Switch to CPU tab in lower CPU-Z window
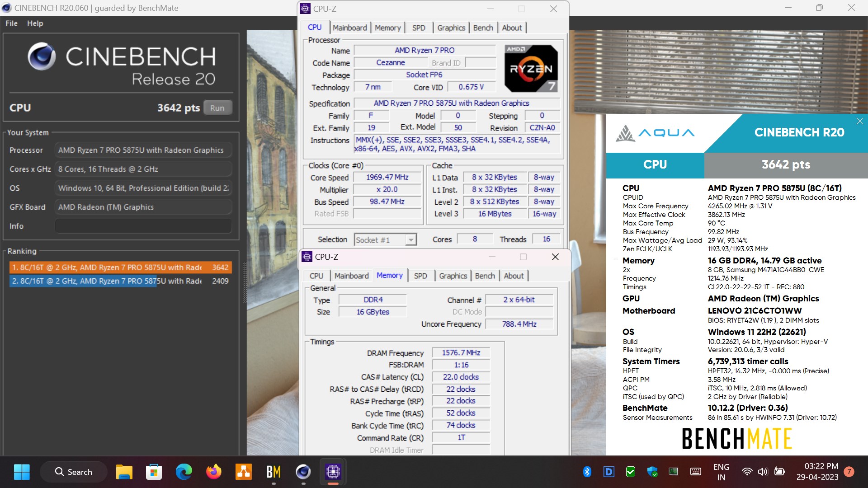Screen dimensions: 868x488 316,276
